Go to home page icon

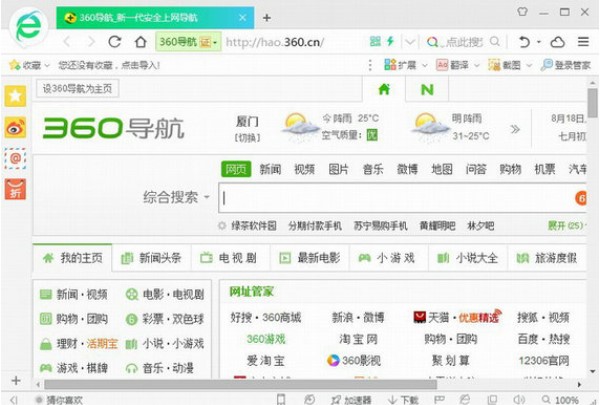(140, 41)
